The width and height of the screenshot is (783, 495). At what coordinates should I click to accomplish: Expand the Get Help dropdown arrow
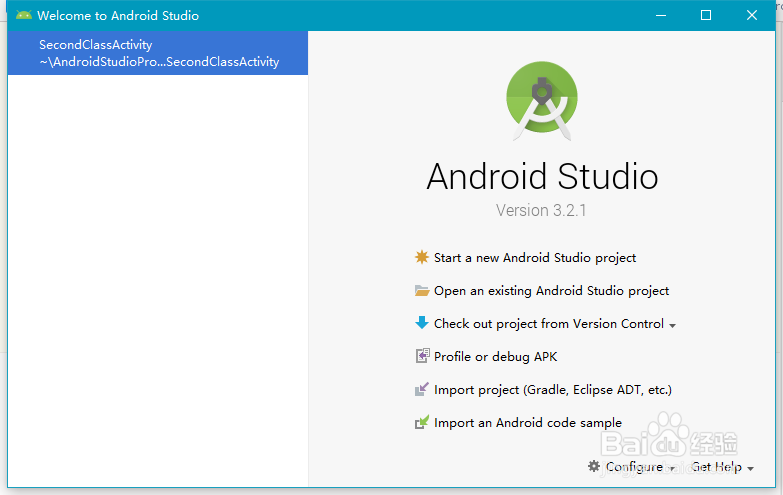751,469
